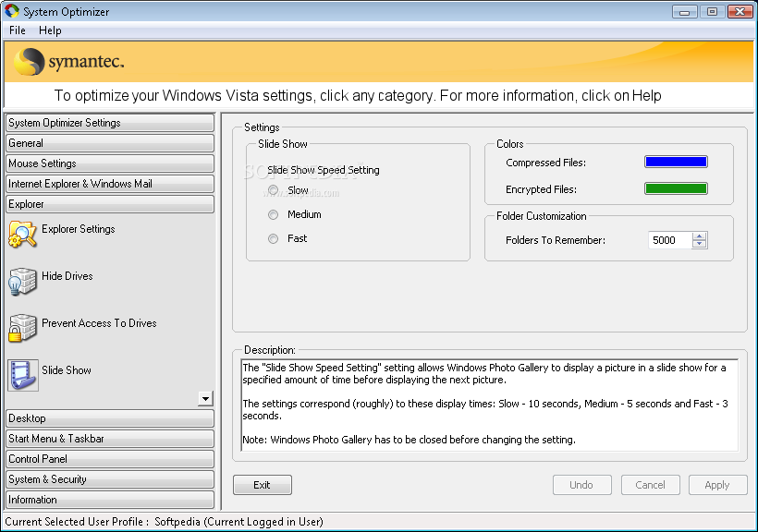Select the Fast slide show speed
Image resolution: width=758 pixels, height=532 pixels.
coord(273,238)
